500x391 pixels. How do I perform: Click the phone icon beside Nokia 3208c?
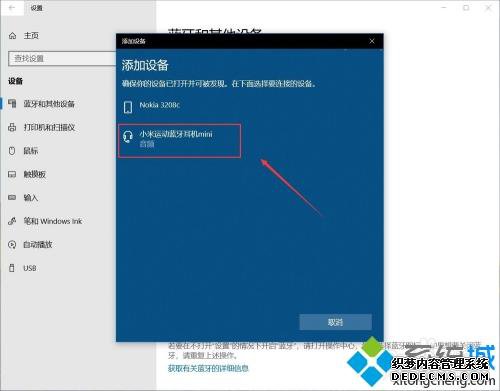128,107
